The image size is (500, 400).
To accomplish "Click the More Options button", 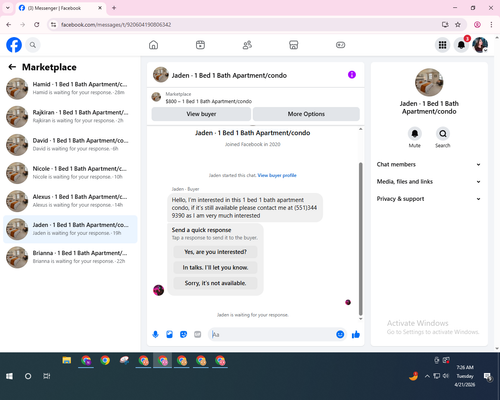I will click(x=306, y=114).
